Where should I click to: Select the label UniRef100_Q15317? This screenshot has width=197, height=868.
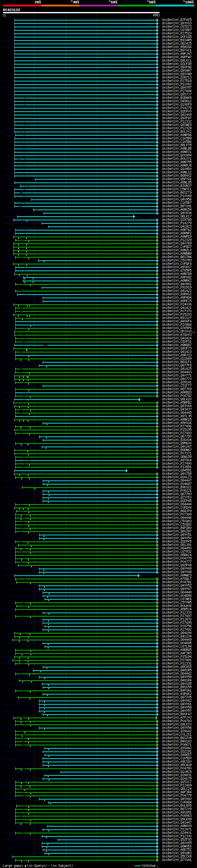(177, 782)
